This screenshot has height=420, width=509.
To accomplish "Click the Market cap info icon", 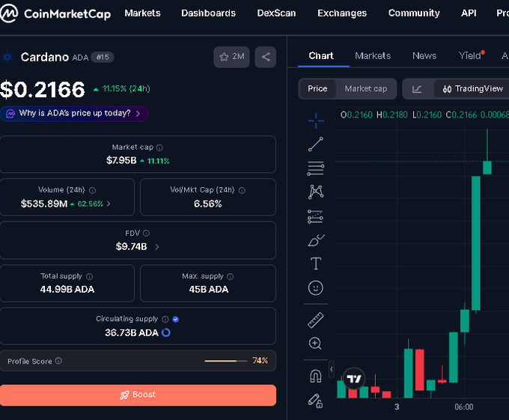I will tap(159, 147).
